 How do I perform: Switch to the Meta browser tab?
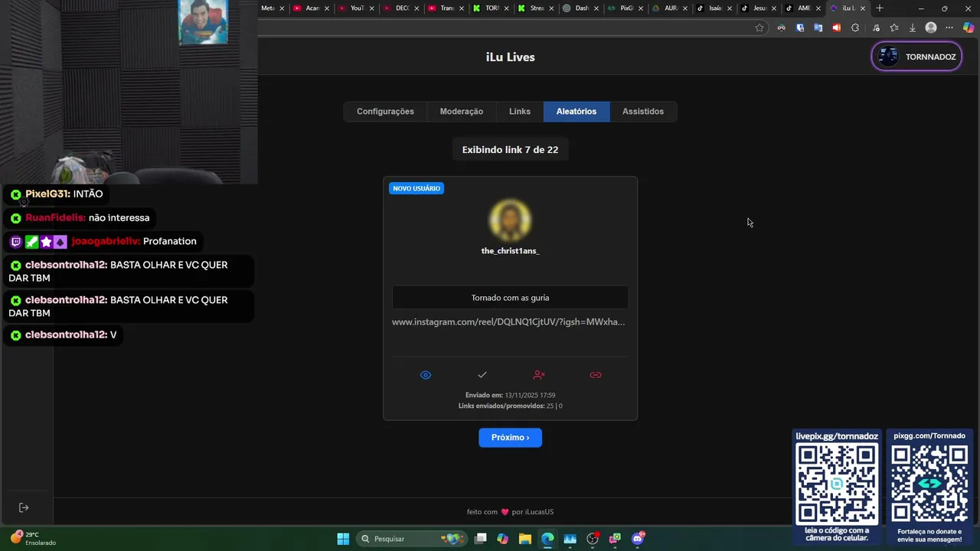tap(273, 8)
